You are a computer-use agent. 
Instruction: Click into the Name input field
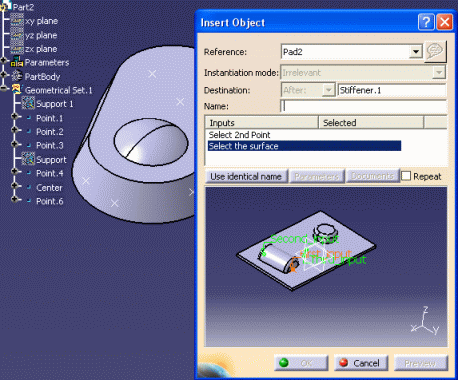363,106
